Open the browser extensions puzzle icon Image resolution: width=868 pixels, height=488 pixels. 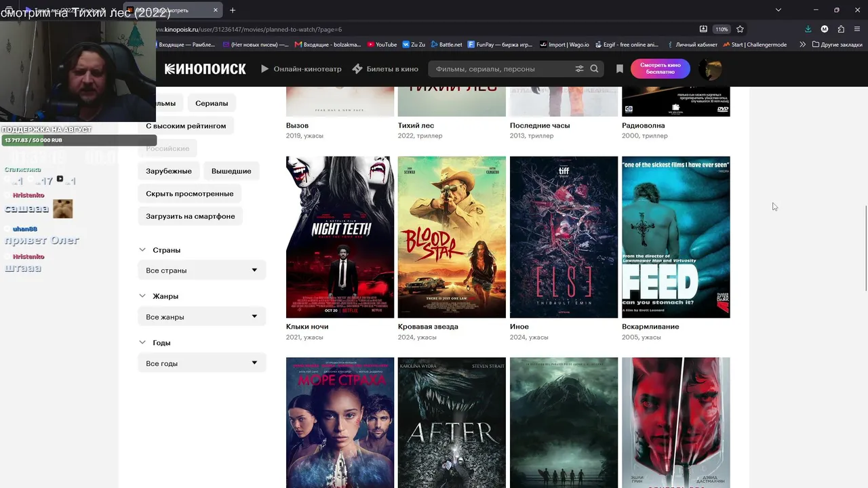[x=841, y=29]
